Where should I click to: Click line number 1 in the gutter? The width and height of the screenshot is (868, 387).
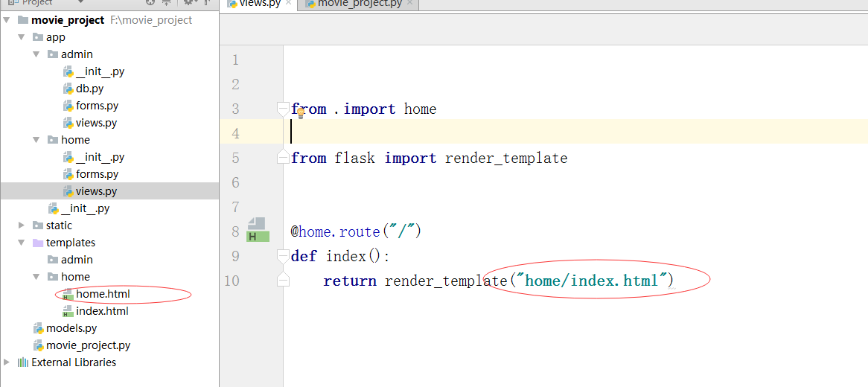(235, 60)
